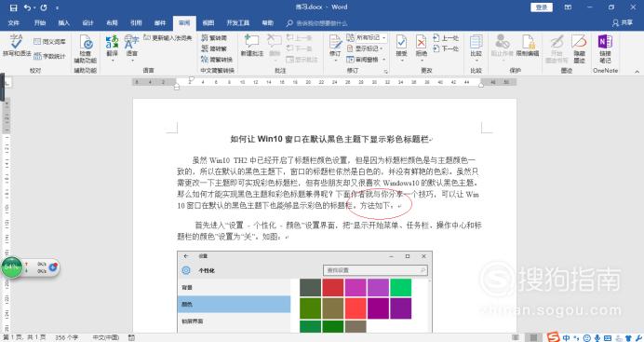This screenshot has height=342, width=644.
Task: Click the green 64% floating widget
Action: pyautogui.click(x=11, y=267)
